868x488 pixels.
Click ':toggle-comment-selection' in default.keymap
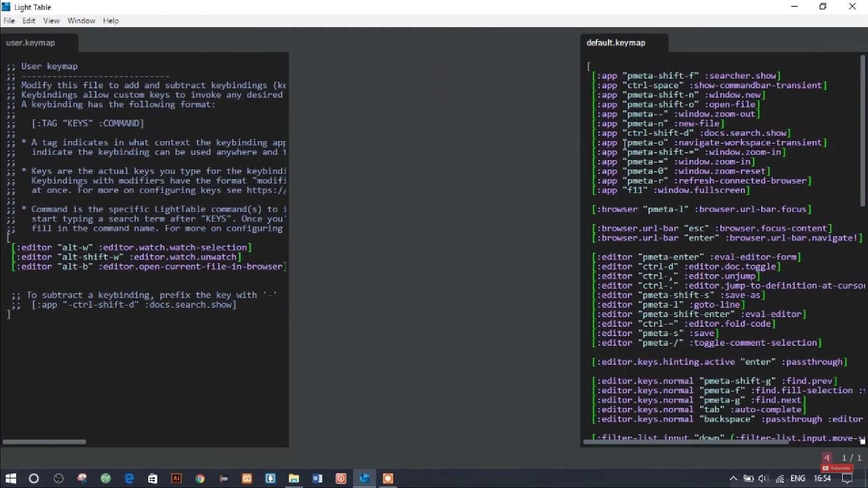point(753,343)
